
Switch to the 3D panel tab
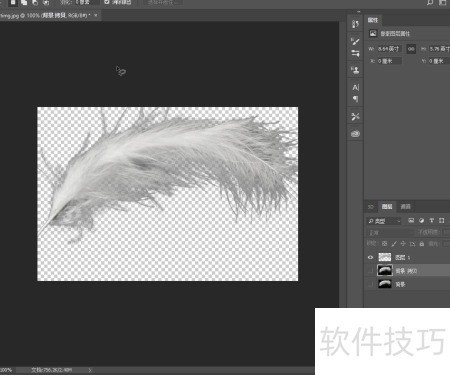[371, 207]
